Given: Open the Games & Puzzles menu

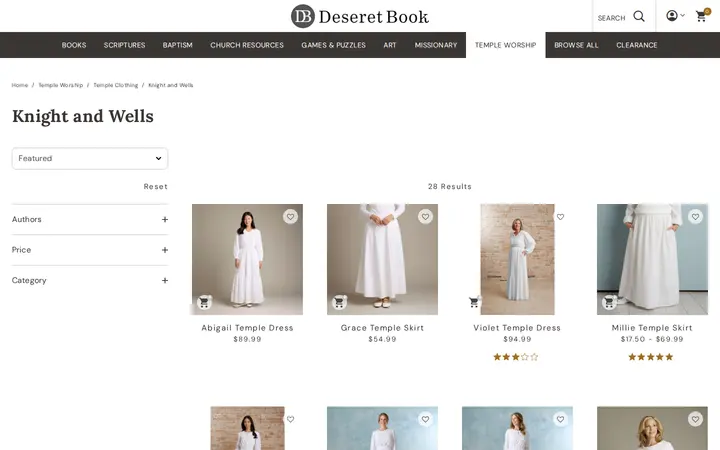Looking at the screenshot, I should 333,45.
